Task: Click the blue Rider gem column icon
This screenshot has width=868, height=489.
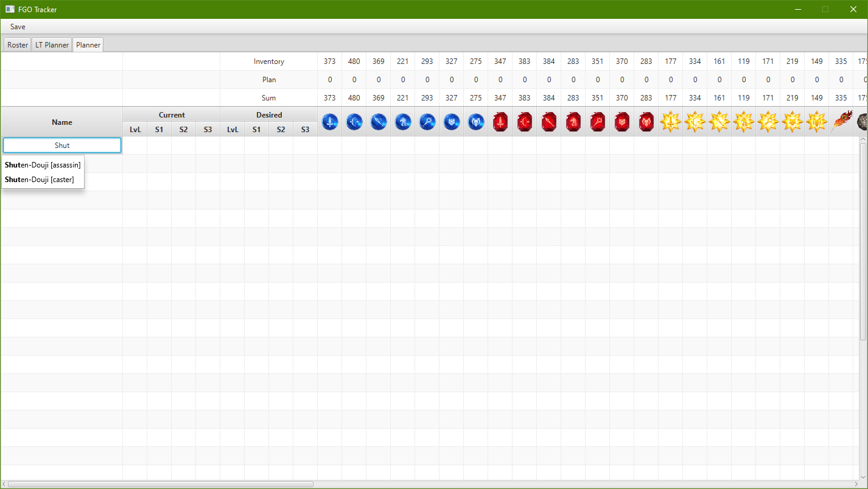Action: [x=403, y=122]
